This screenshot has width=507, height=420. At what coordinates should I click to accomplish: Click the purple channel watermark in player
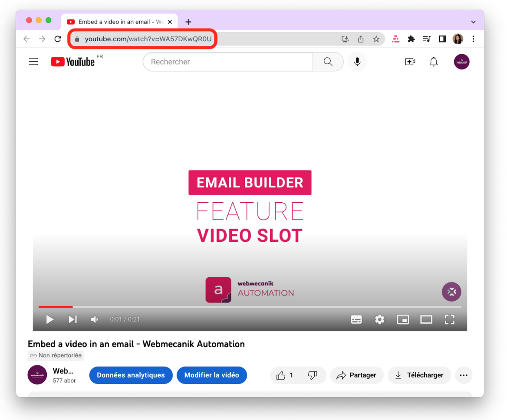coord(451,292)
